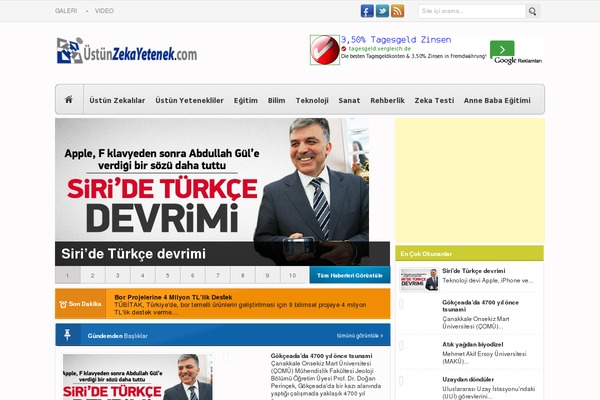The height and width of the screenshot is (400, 600).
Task: Click the pushpin icon beside Gündemden Başlıklar
Action: pyautogui.click(x=67, y=335)
